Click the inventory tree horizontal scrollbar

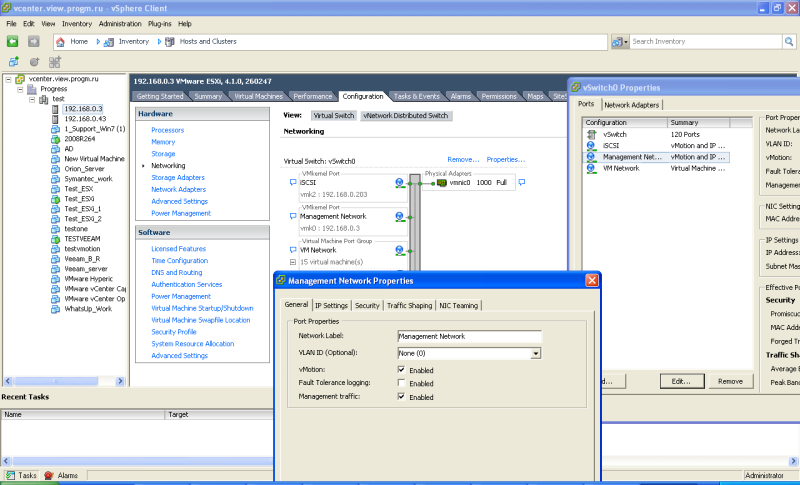pos(64,381)
